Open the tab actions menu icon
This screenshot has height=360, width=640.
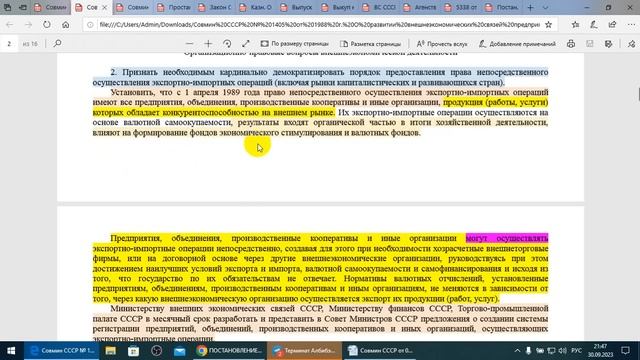click(x=7, y=7)
